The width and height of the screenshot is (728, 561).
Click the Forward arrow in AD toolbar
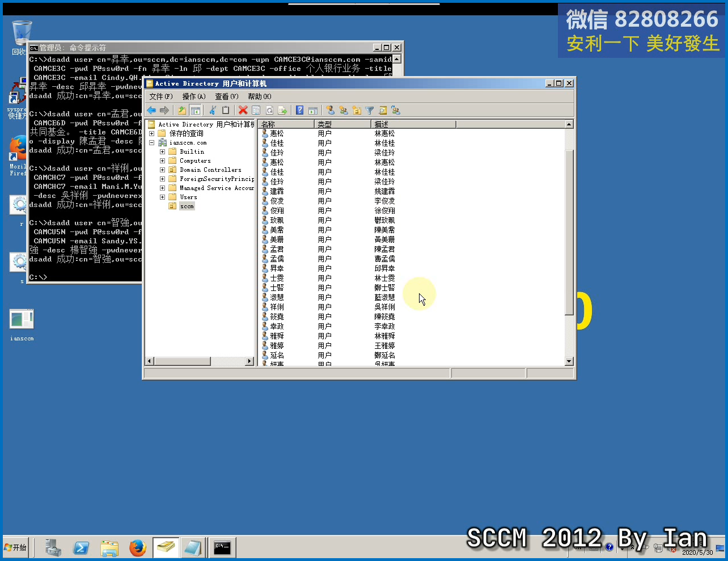point(164,111)
